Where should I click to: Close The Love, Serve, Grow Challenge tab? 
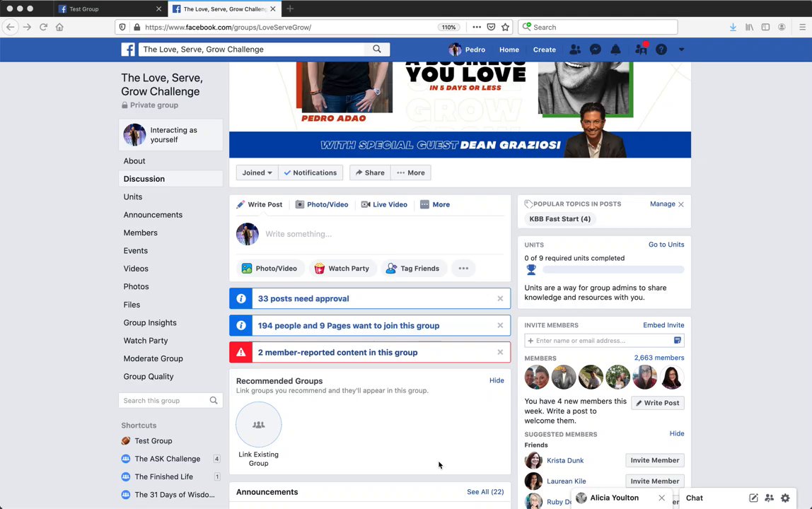(273, 8)
